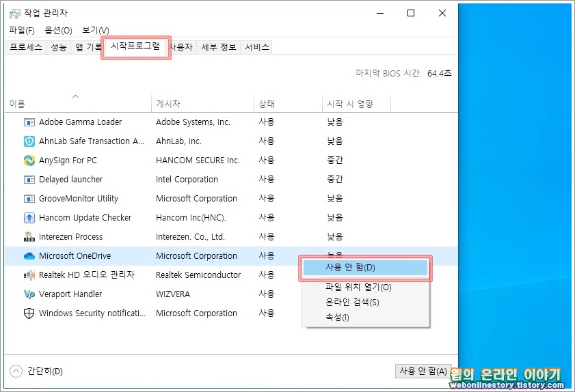Switch to the 세부 정보 tab
The height and width of the screenshot is (392, 575).
219,47
